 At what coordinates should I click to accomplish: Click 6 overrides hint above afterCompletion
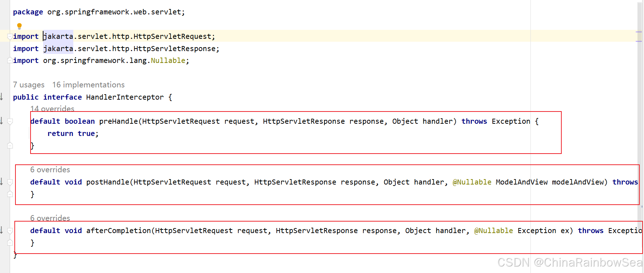[50, 218]
